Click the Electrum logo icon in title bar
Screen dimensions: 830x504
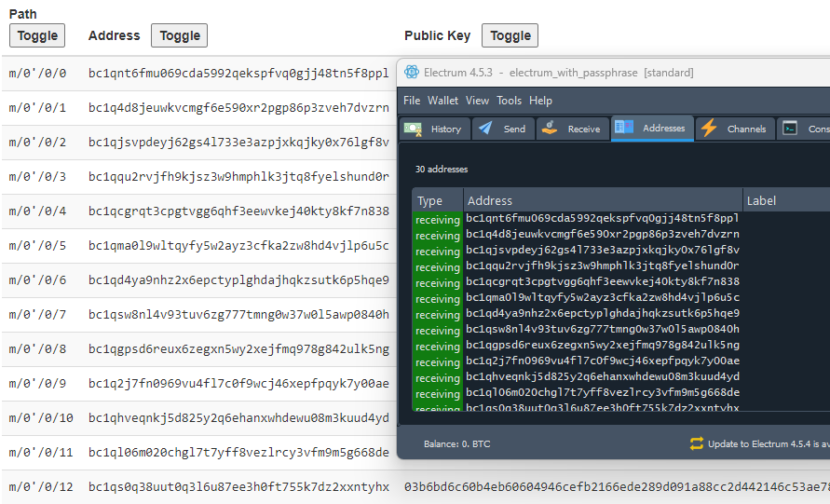coord(412,72)
